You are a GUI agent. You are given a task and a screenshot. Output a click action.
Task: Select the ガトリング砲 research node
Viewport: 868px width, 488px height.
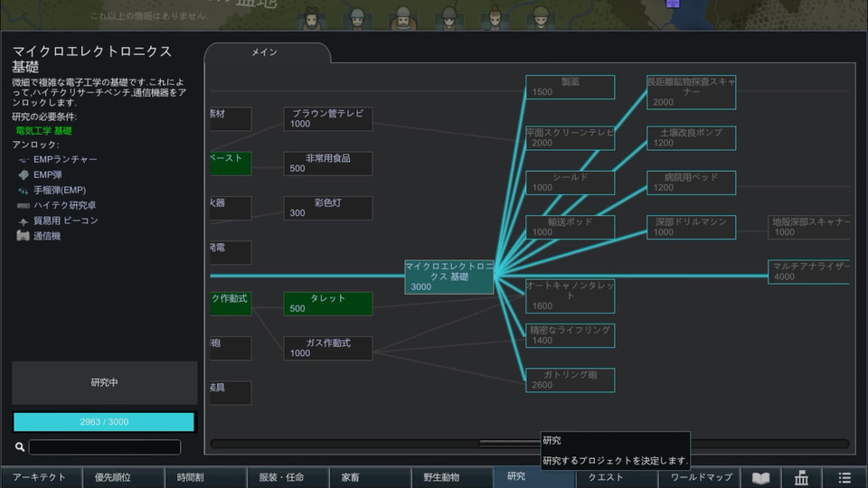pyautogui.click(x=571, y=380)
